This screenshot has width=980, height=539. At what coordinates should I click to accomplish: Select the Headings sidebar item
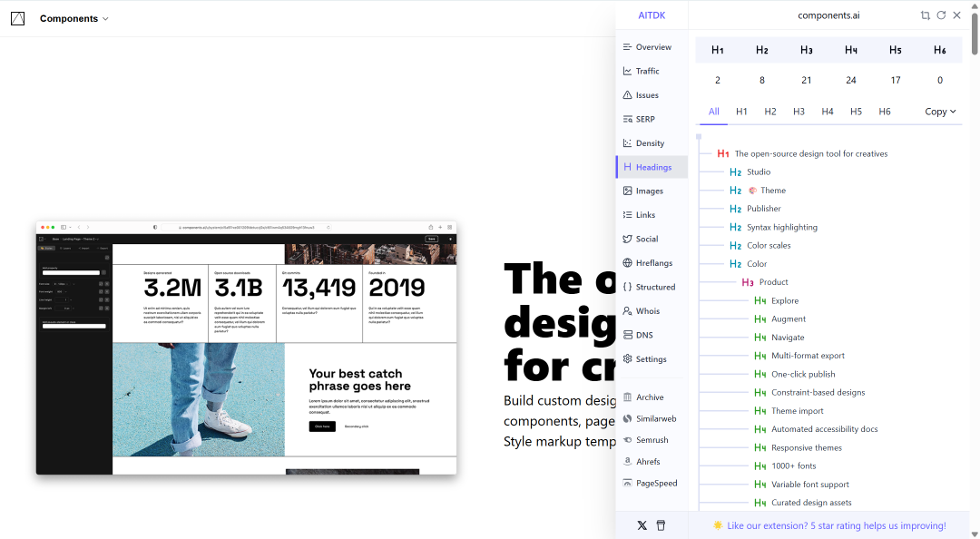pos(652,167)
